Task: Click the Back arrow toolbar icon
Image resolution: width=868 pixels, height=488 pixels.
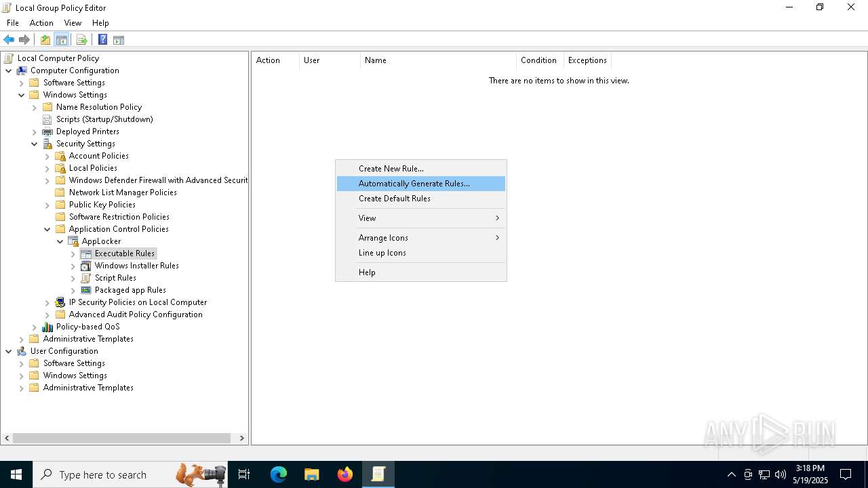Action: [x=9, y=40]
